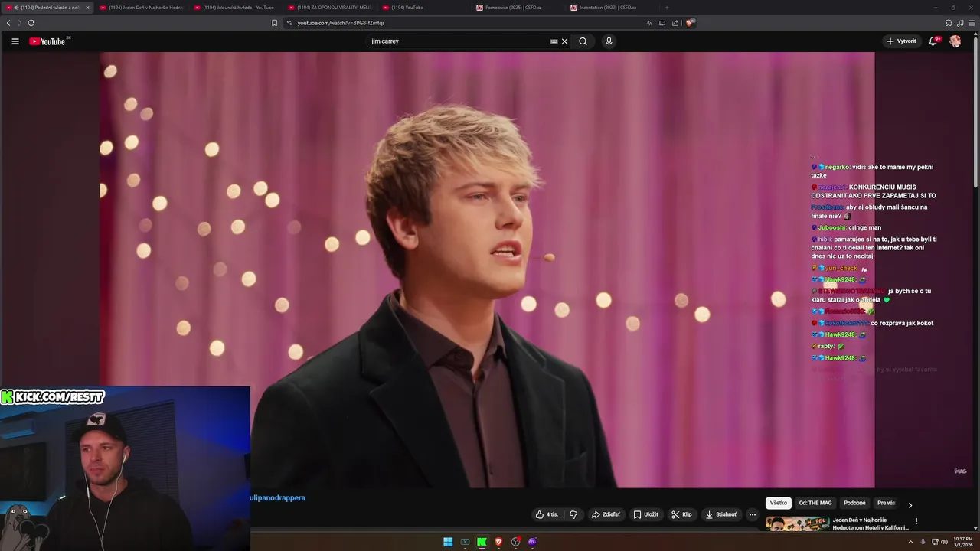Select the 'Od: THE MAG' filter chip
Screen dimensions: 980x551
pyautogui.click(x=815, y=503)
